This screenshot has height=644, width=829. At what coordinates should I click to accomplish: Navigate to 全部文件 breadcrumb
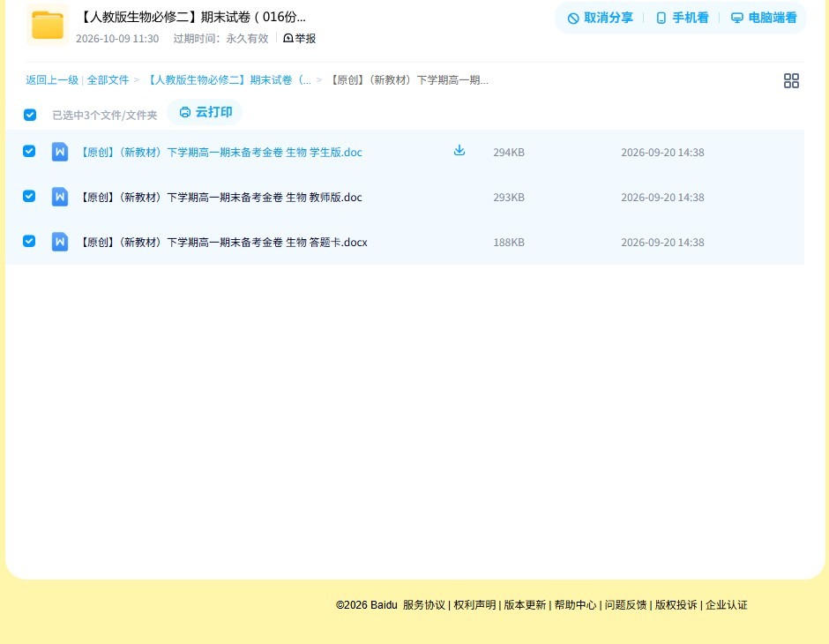[x=108, y=80]
